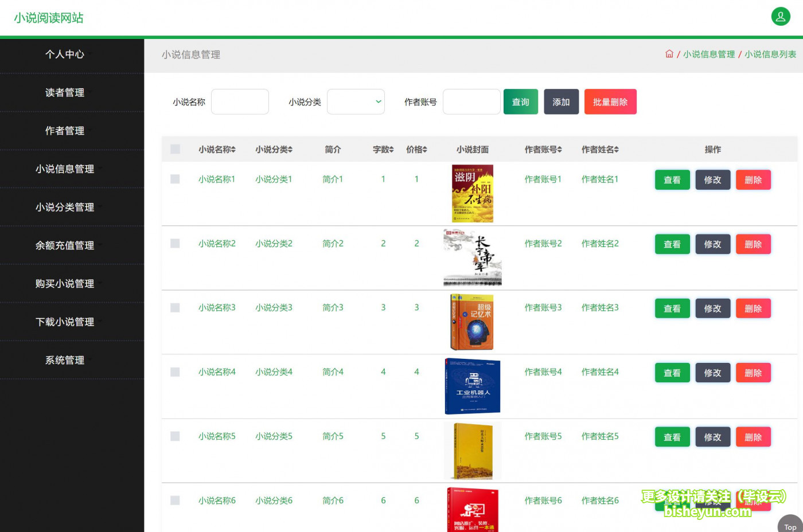
Task: Sort by 作者账号 column arrows
Action: point(559,150)
